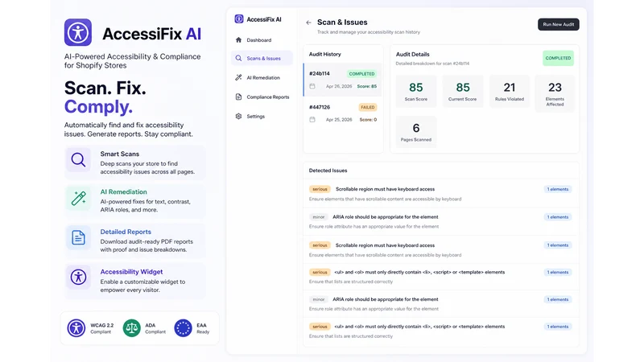Click the 'Score: 85' text
The width and height of the screenshot is (644, 362).
[367, 86]
